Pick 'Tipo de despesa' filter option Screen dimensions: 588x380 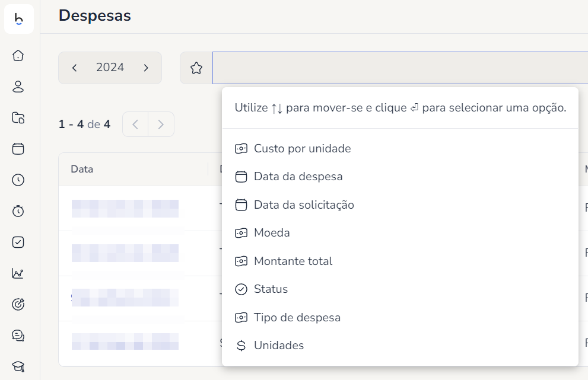[297, 318]
